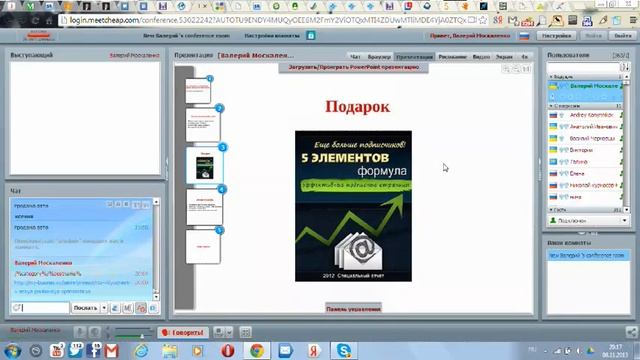The image size is (640, 360).
Task: Toggle the webcam icon in bottom bar
Action: [x=95, y=333]
